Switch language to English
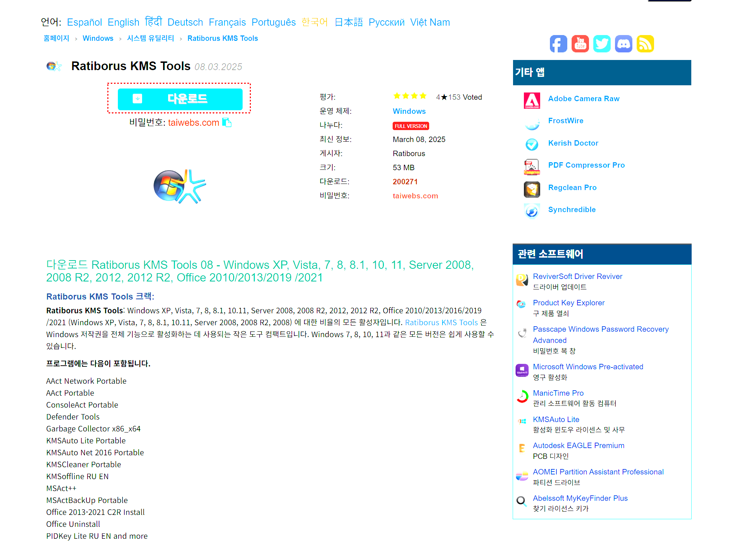The image size is (756, 542). (x=123, y=22)
